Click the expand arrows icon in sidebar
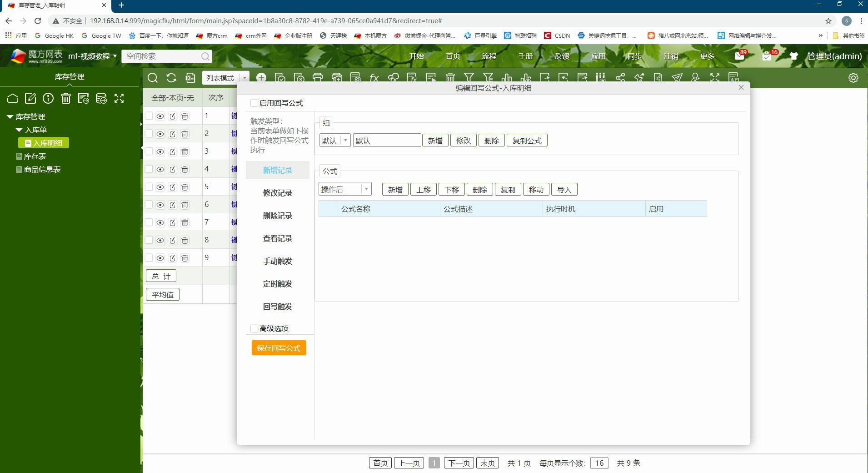Viewport: 868px width, 473px height. (119, 98)
